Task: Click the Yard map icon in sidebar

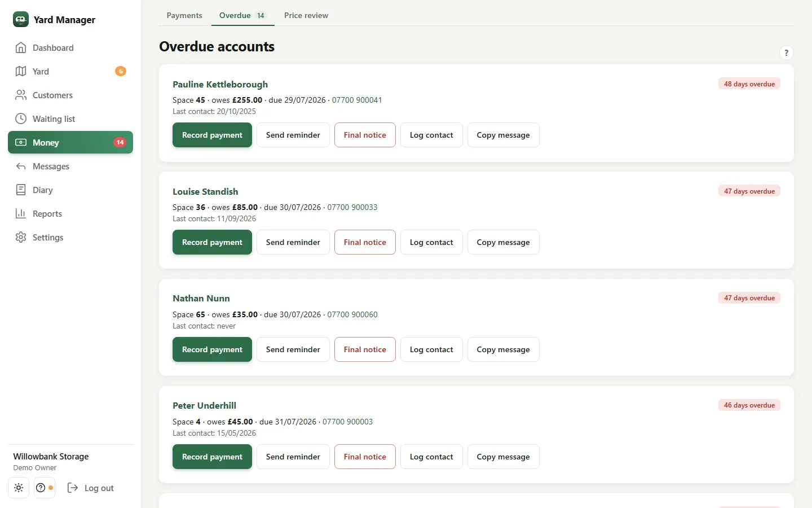Action: click(21, 72)
